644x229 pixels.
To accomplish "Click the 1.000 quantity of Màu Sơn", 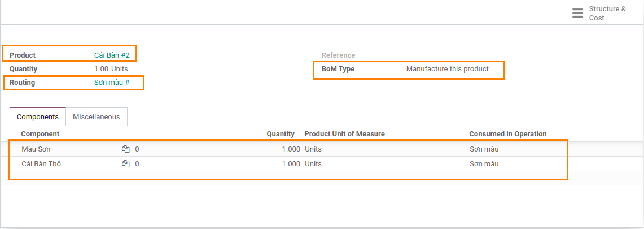I will 291,149.
